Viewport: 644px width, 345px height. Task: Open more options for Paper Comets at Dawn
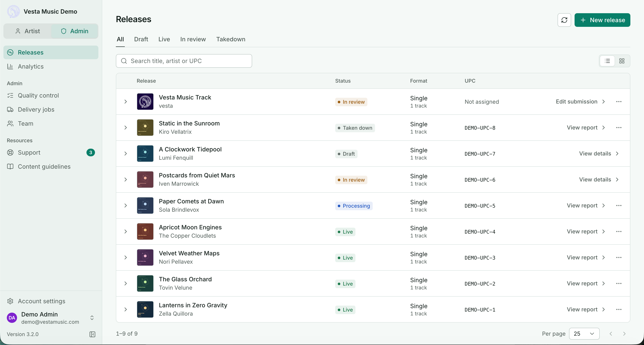coord(619,206)
